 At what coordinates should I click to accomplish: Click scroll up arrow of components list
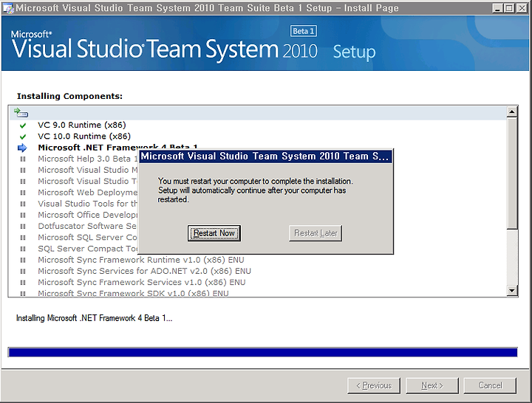[511, 111]
